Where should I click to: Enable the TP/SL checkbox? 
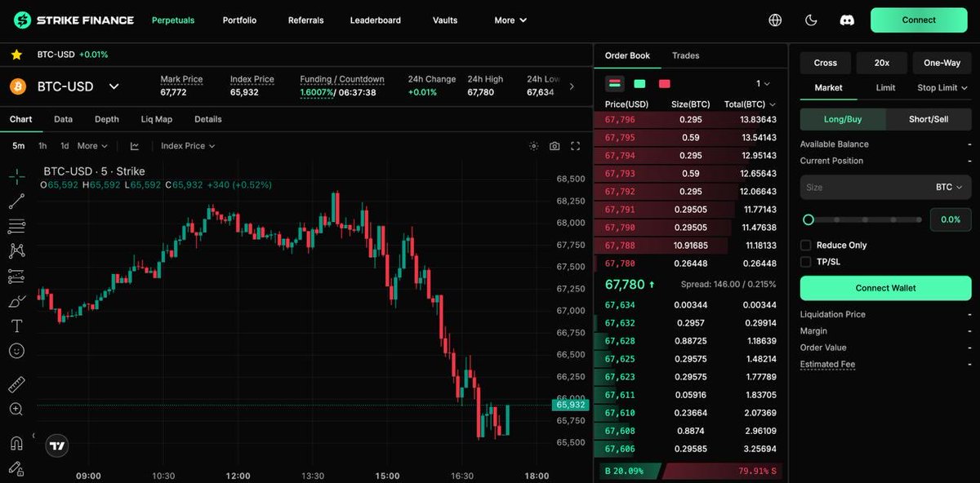(805, 261)
